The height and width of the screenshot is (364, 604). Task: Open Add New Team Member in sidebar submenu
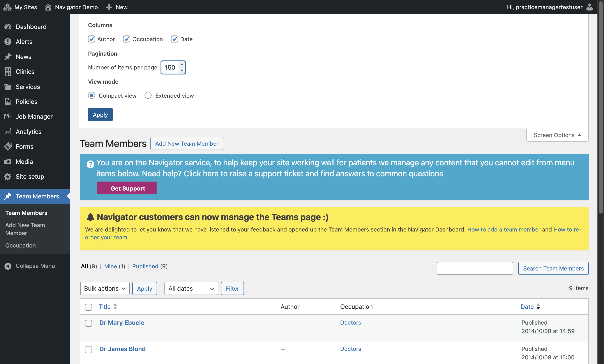tap(25, 229)
